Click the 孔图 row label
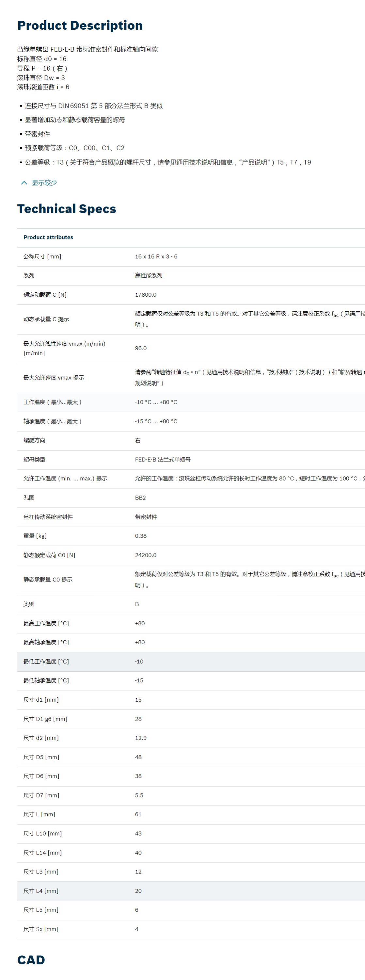Viewport: 365px width, 980px height. (29, 498)
